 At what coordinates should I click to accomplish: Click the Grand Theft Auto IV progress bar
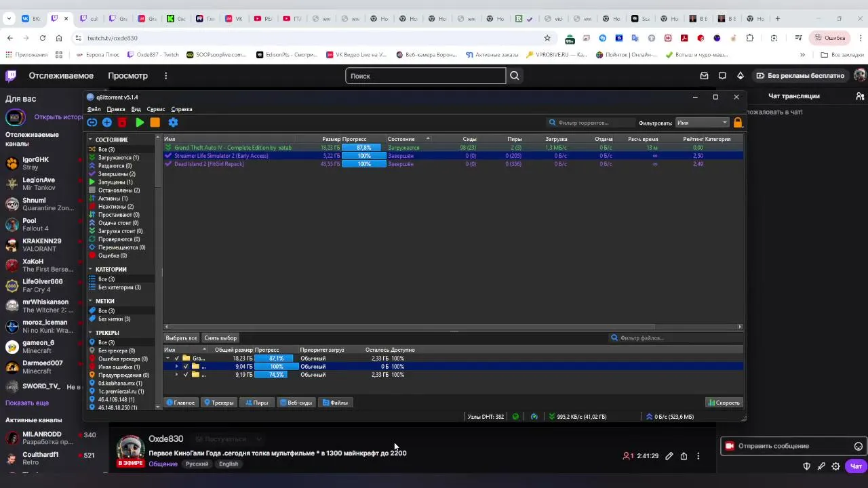point(364,148)
